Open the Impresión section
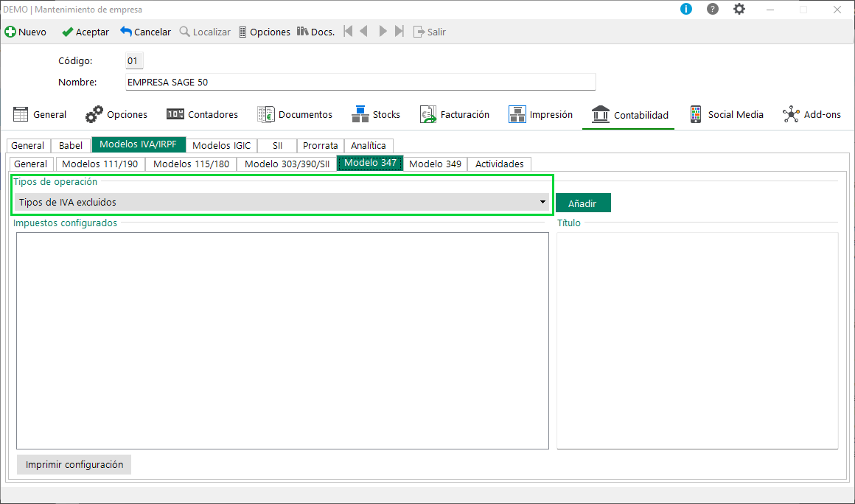855x504 pixels. (x=540, y=114)
